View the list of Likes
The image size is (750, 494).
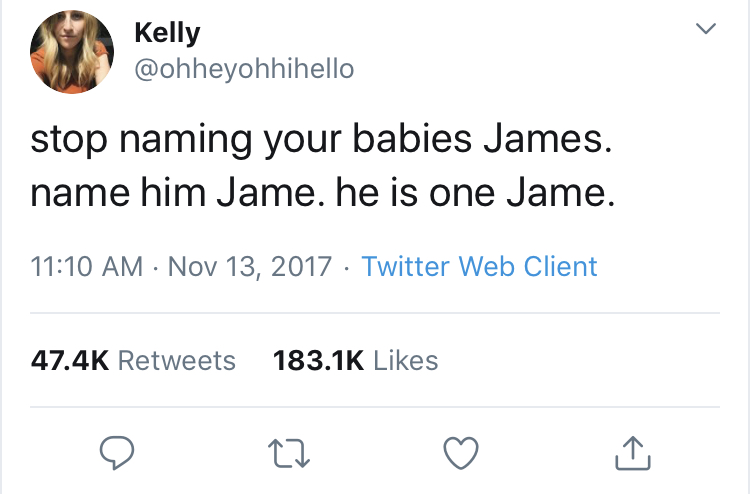click(x=405, y=360)
